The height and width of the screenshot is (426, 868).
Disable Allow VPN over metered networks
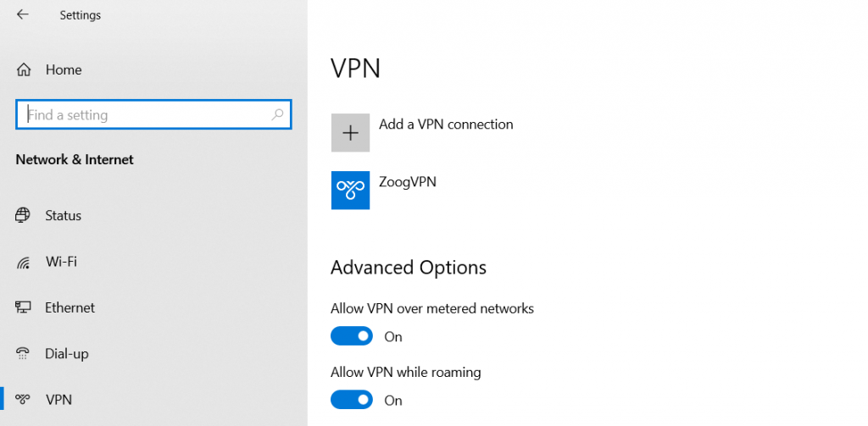[x=351, y=336]
